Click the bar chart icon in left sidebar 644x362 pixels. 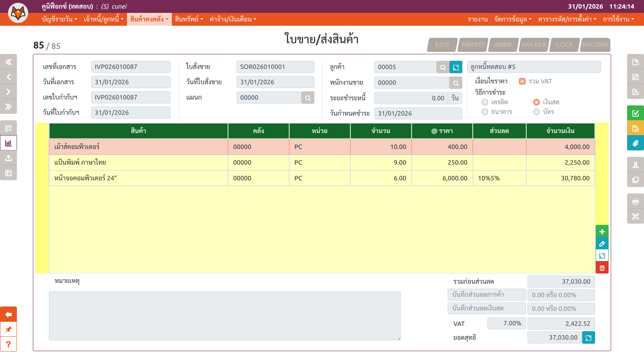[8, 143]
